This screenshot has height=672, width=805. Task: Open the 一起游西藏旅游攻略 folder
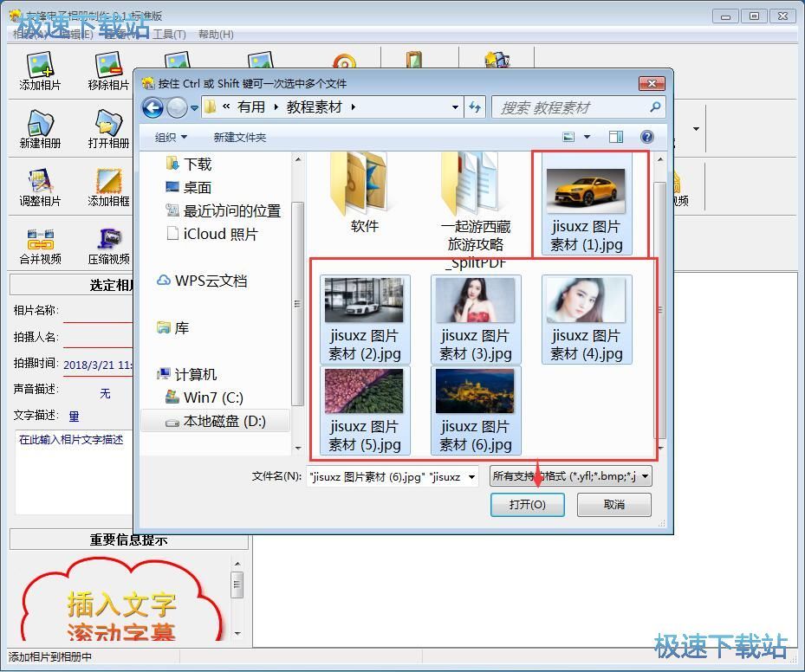tap(476, 210)
